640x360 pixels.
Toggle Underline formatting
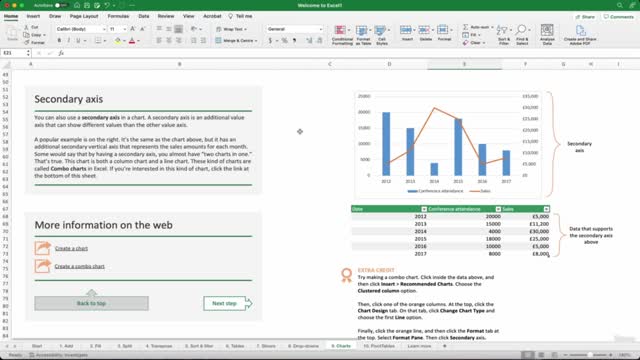click(x=78, y=41)
